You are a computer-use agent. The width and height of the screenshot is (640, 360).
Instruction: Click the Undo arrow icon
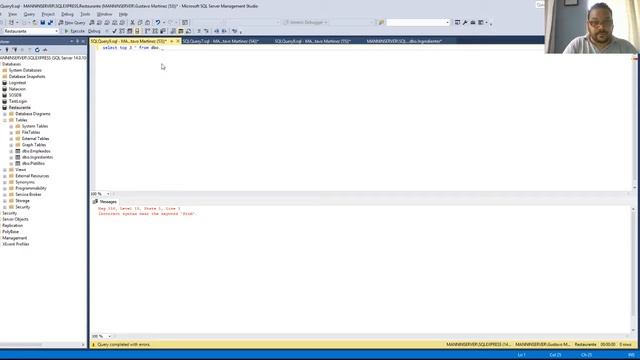click(158, 22)
